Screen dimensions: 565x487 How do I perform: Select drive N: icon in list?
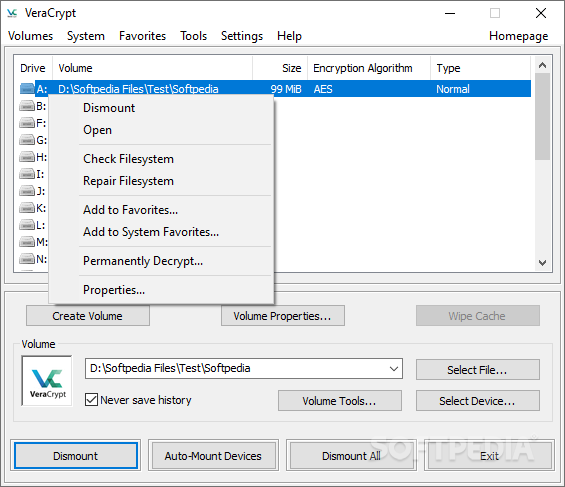coord(27,259)
